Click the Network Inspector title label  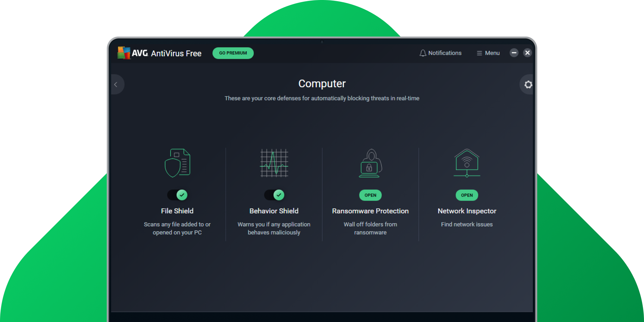click(x=466, y=211)
